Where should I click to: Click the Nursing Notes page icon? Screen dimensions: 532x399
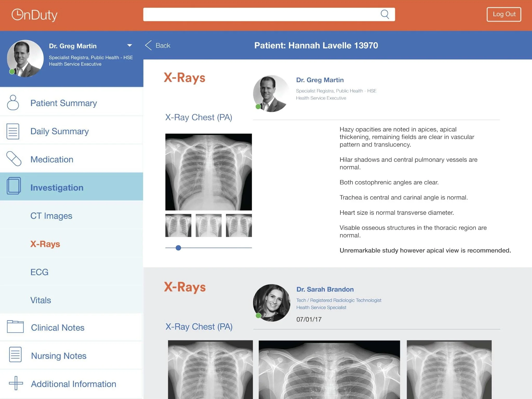pos(15,355)
